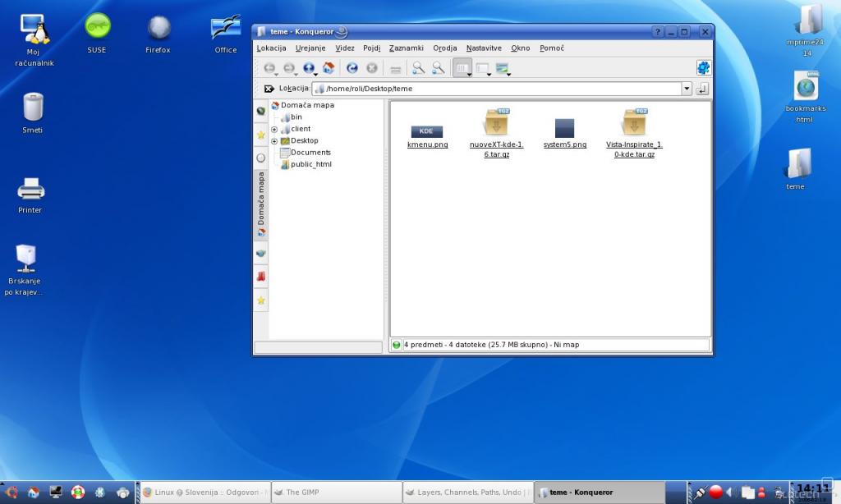The height and width of the screenshot is (504, 841).
Task: Click the red record icon in system tray
Action: pos(715,492)
